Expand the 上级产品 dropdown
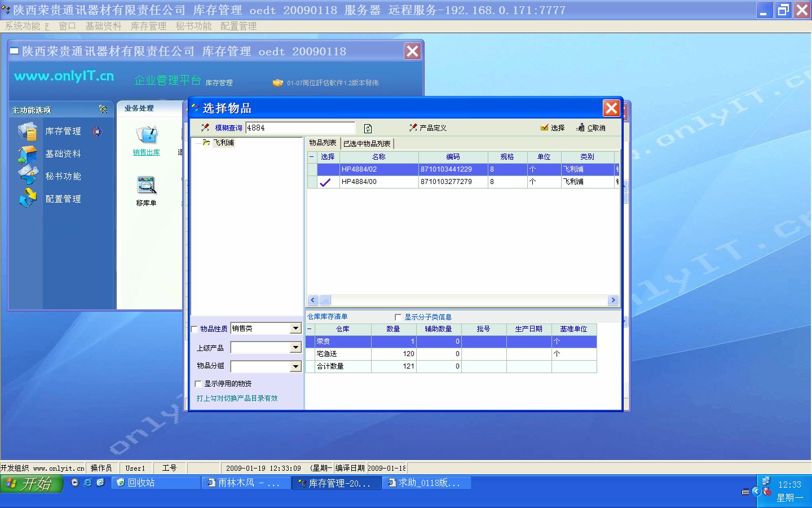Image resolution: width=812 pixels, height=508 pixels. click(295, 348)
